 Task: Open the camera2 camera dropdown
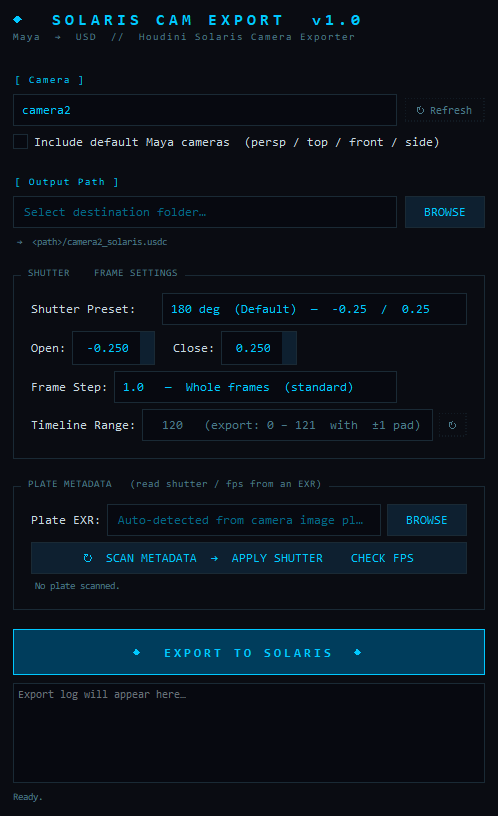205,110
